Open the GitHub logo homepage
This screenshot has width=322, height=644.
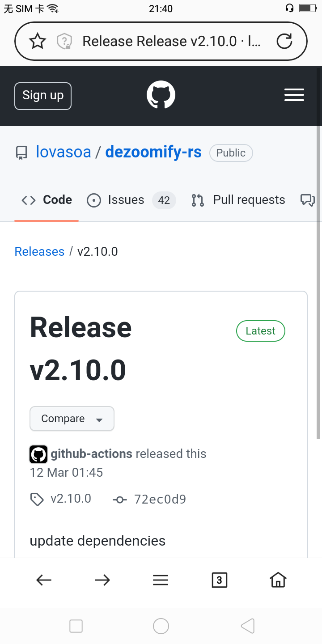(161, 95)
